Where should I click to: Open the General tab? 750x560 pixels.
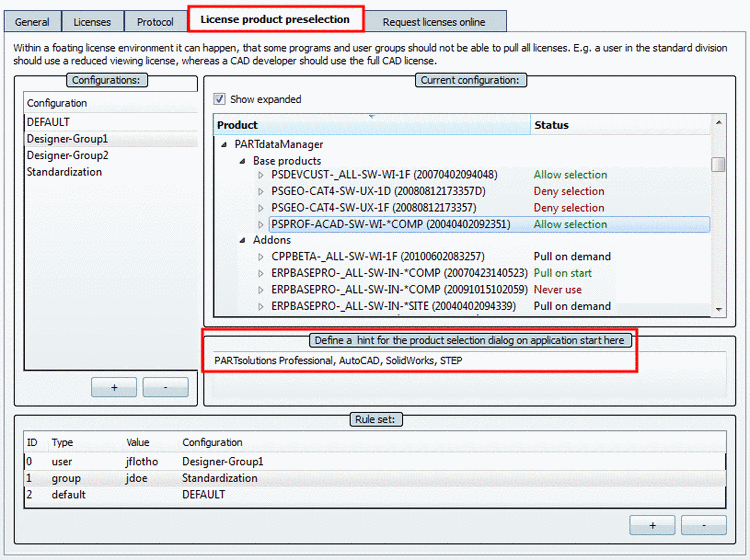[32, 22]
